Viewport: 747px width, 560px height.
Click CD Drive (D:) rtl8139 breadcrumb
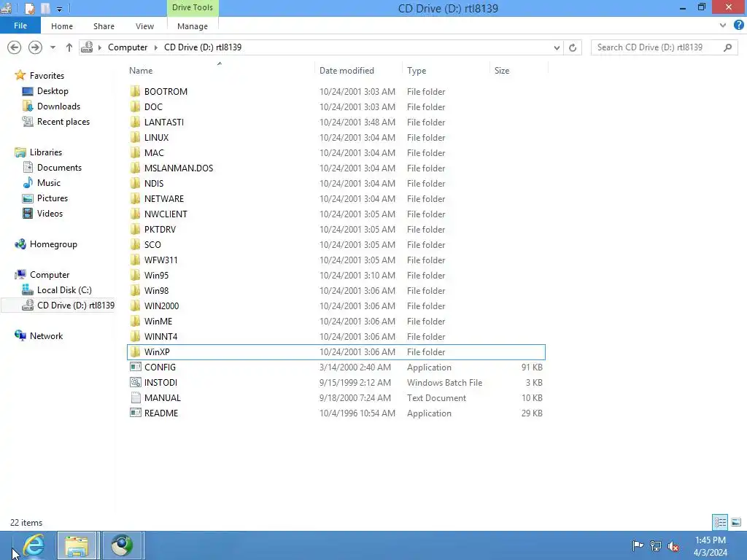203,47
